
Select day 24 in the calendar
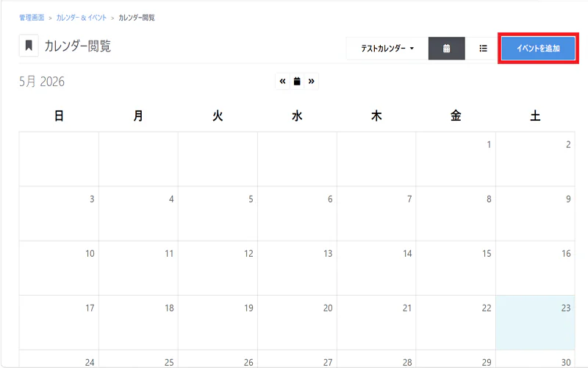click(59, 359)
